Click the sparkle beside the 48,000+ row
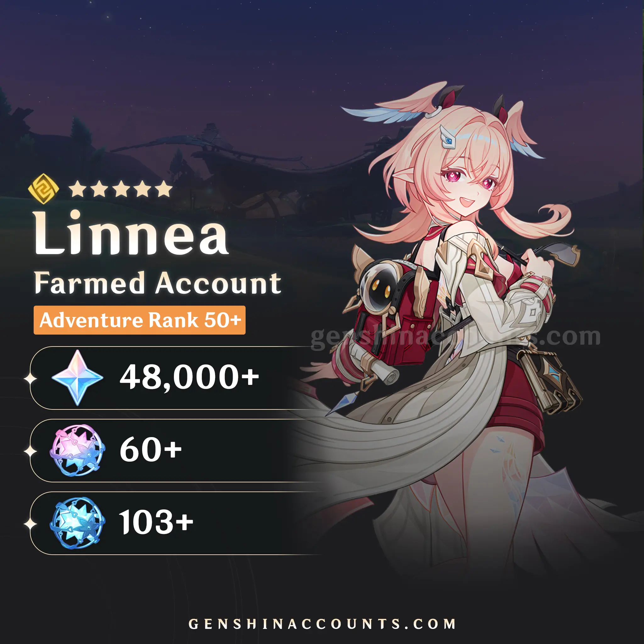Viewport: 644px width, 644px height. point(30,379)
